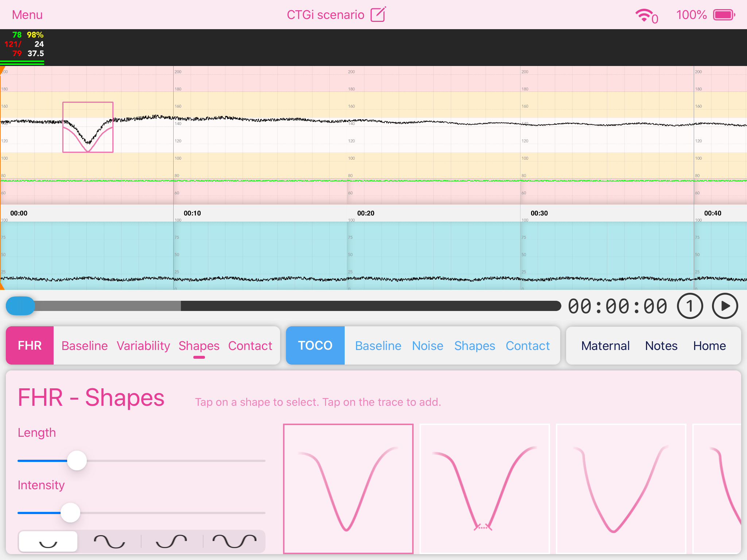This screenshot has height=560, width=747.
Task: Choose the deceleration shape with dotted bottom
Action: (484, 489)
